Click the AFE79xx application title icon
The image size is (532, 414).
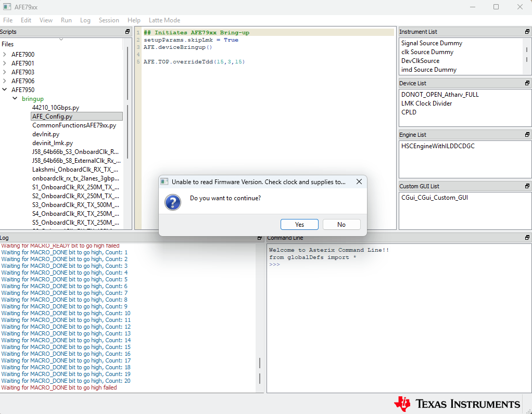pyautogui.click(x=7, y=7)
